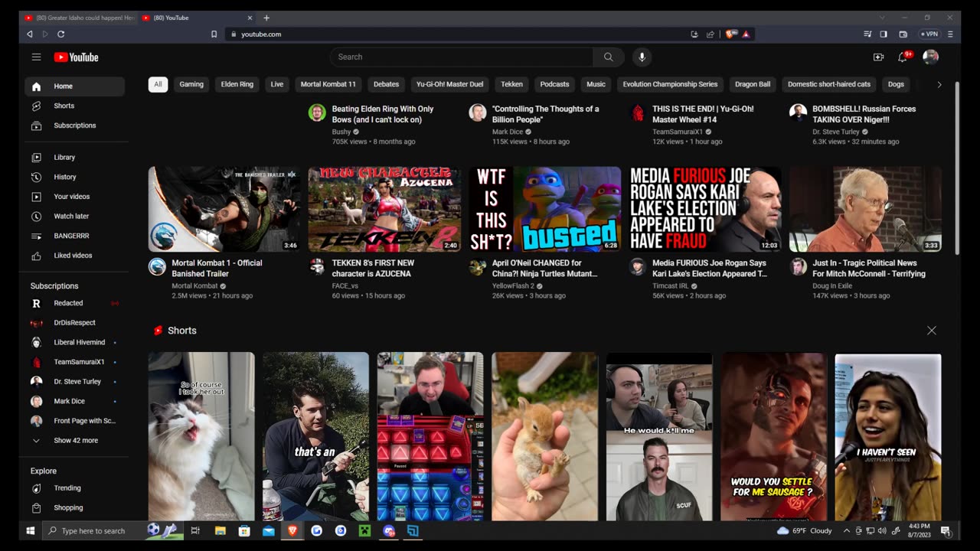Switch to Greater Idaho browser tab

[78, 18]
